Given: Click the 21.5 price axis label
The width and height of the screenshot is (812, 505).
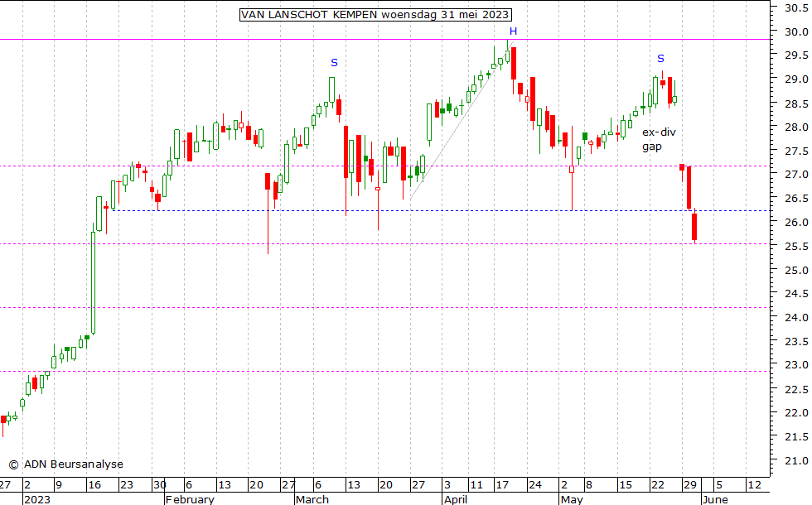Looking at the screenshot, I should click(x=796, y=437).
